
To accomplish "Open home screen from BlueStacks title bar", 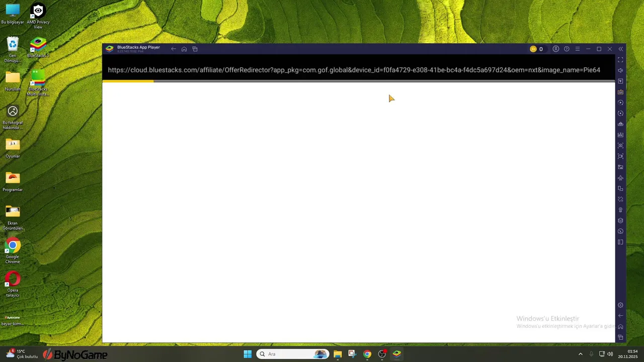I will [x=184, y=49].
